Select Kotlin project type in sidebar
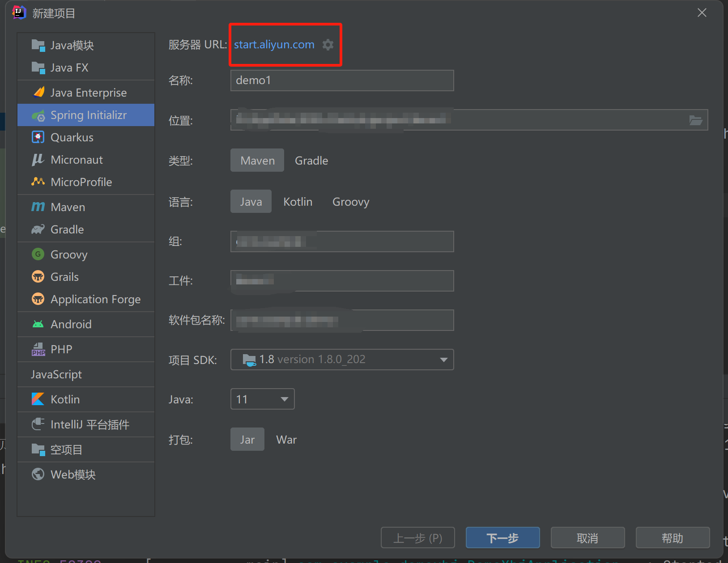 click(86, 399)
